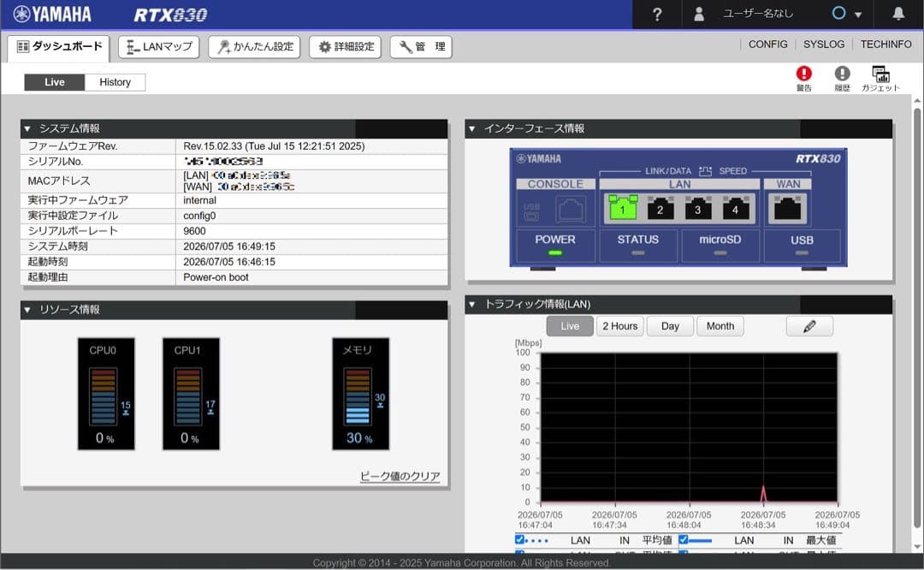Image resolution: width=924 pixels, height=570 pixels.
Task: Click the CPU1 usage gauge
Action: coord(191,394)
